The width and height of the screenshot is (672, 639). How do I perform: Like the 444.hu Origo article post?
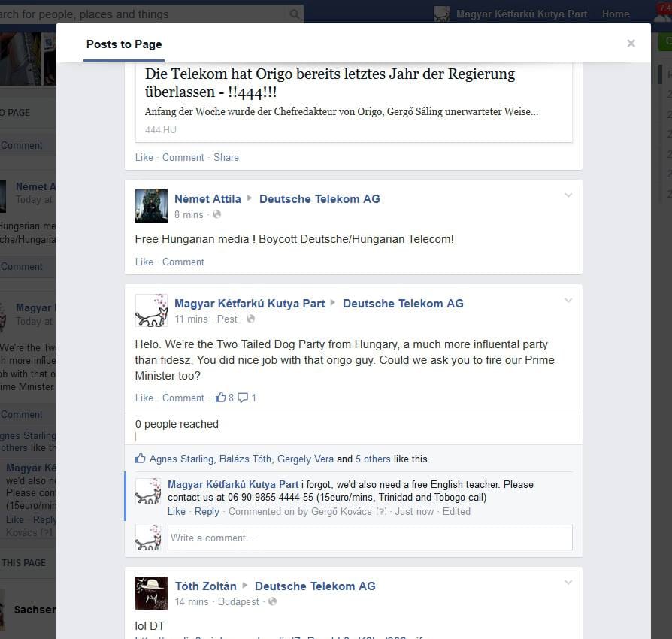[x=144, y=157]
